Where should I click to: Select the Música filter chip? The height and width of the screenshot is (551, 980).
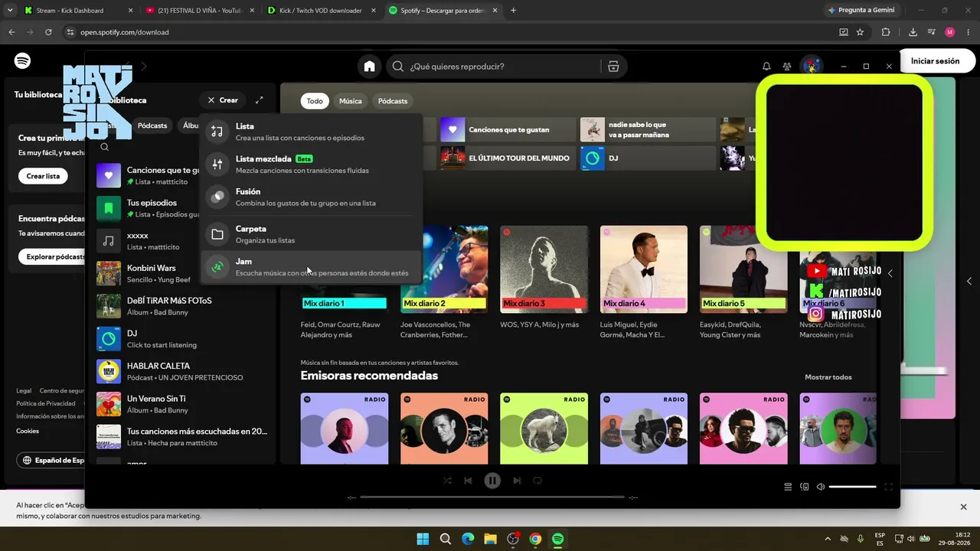click(x=350, y=101)
